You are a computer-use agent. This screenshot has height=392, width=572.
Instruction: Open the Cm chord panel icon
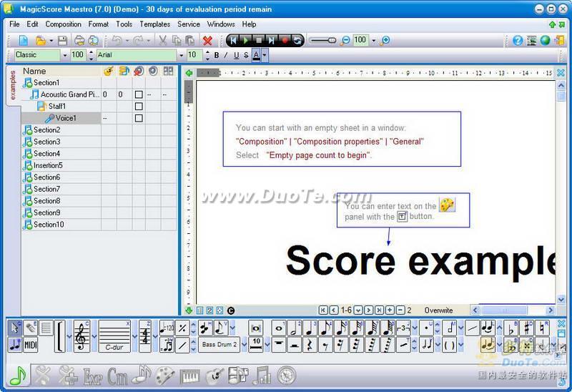(117, 376)
